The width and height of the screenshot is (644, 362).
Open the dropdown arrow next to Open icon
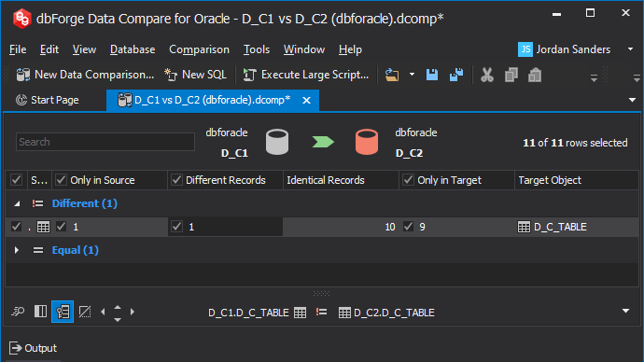pos(412,75)
